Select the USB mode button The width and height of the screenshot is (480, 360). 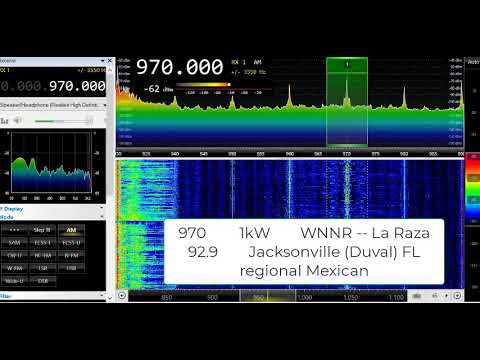71,268
